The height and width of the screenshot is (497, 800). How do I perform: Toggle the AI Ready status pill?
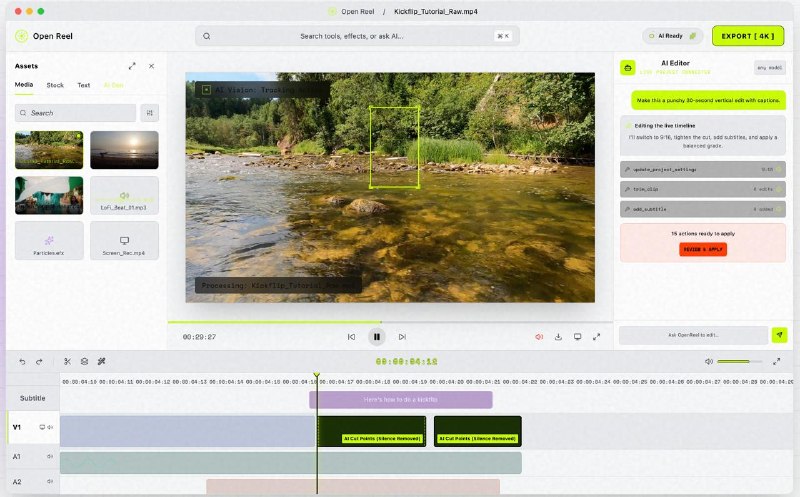(672, 36)
